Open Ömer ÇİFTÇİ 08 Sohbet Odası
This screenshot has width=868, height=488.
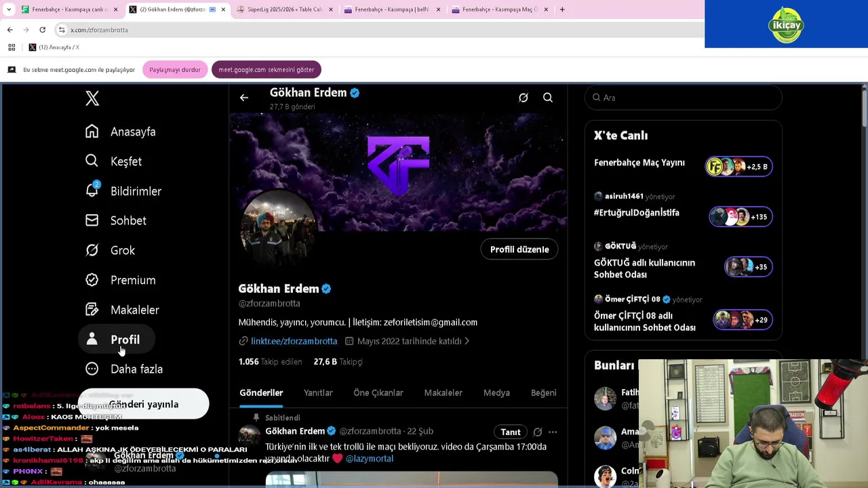pos(645,321)
